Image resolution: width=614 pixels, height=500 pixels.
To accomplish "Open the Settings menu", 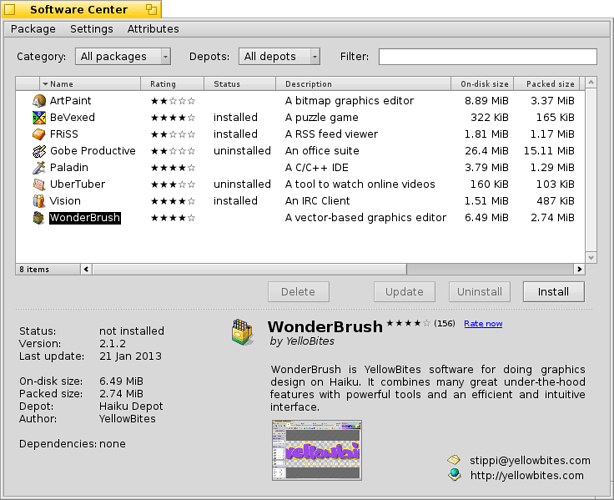I will click(x=92, y=29).
